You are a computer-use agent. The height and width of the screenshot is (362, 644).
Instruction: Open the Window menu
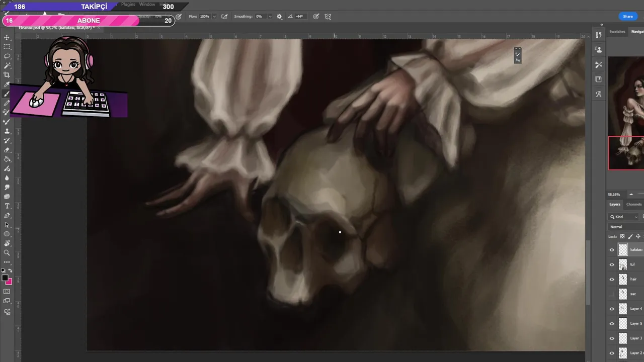147,5
